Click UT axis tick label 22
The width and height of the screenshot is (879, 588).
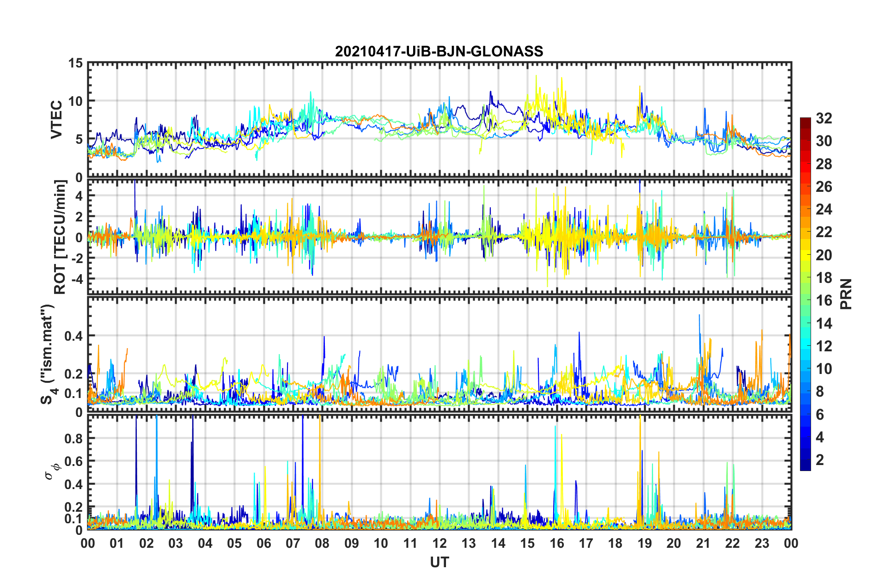coord(732,543)
